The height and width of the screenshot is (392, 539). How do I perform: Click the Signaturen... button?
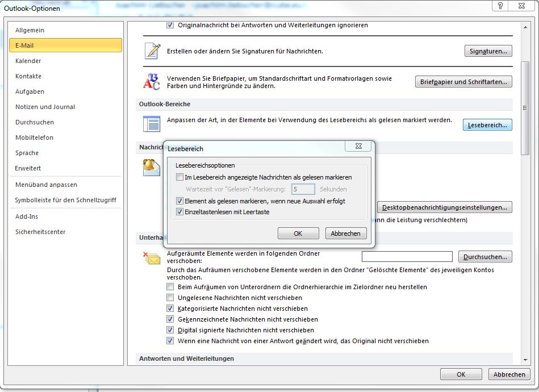click(x=488, y=51)
